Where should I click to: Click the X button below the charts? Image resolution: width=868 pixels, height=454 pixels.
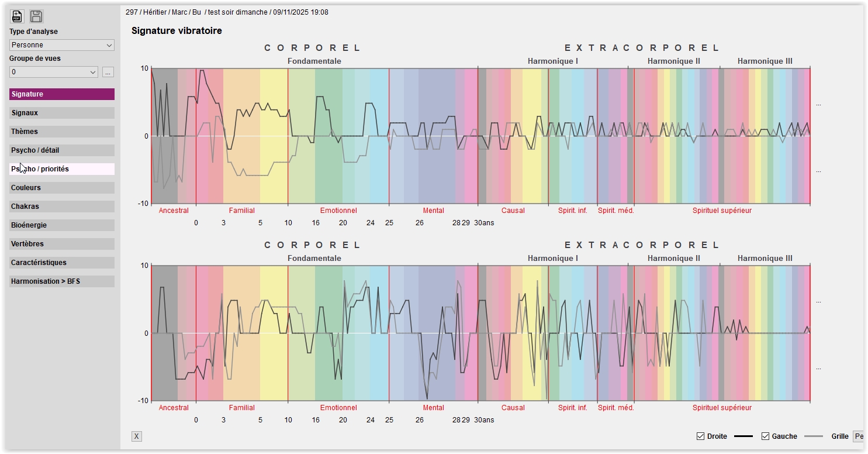tap(136, 436)
